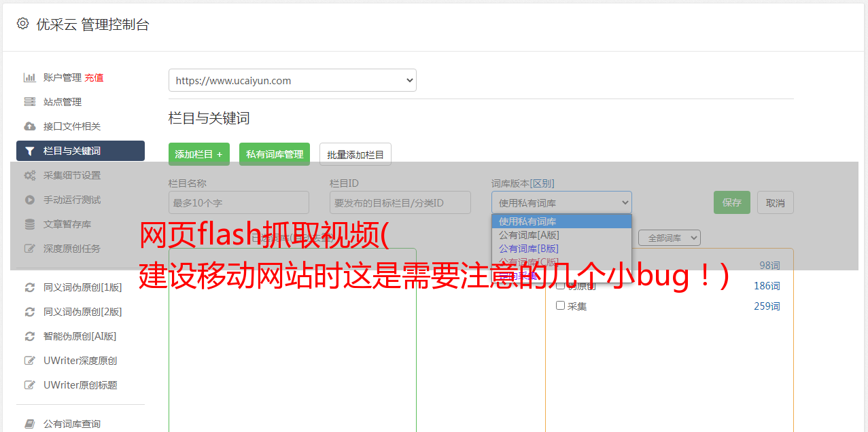Click the edit icon for 深度原创任务
The height and width of the screenshot is (432, 868).
(30, 249)
